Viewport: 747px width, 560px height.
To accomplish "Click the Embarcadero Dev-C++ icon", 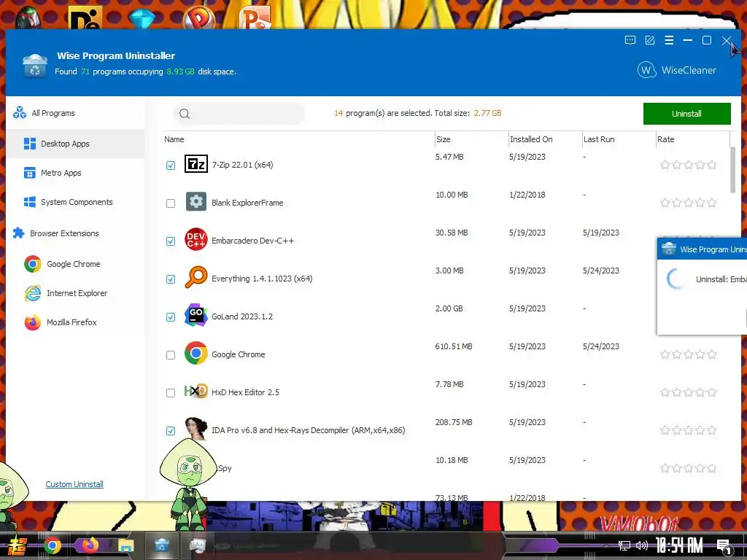I will pyautogui.click(x=196, y=239).
